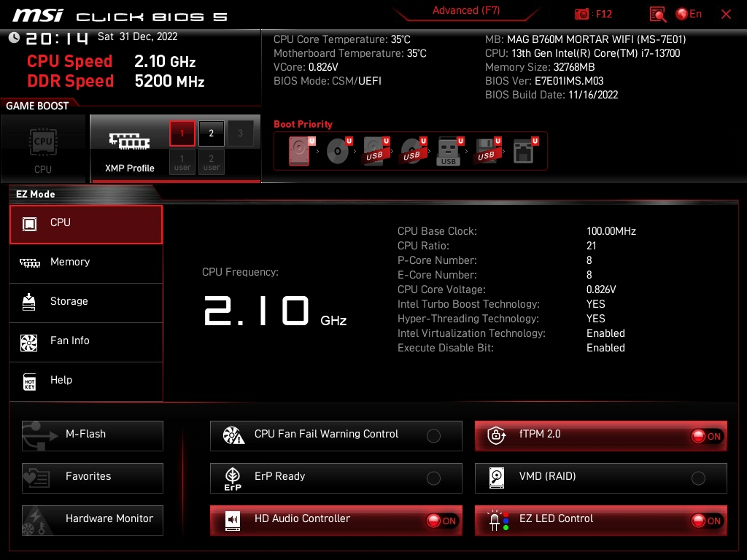
Task: Launch M-Flash utility
Action: (x=93, y=436)
